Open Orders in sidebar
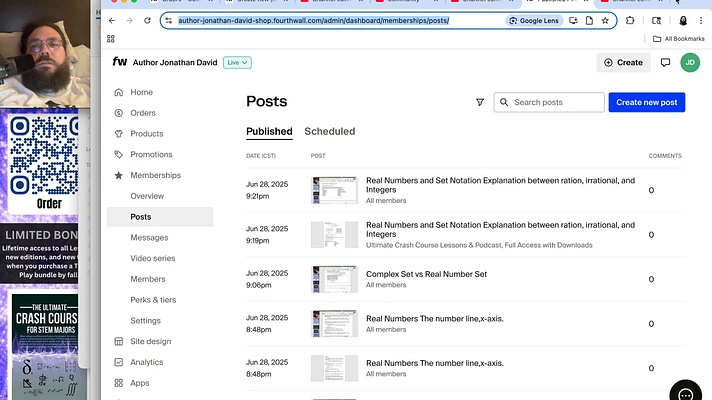Viewport: 712px width, 400px height. (143, 113)
